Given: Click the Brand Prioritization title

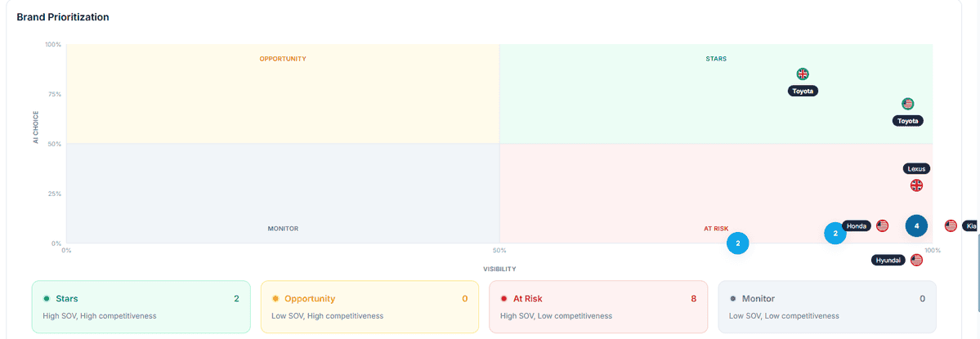Looking at the screenshot, I should point(63,17).
